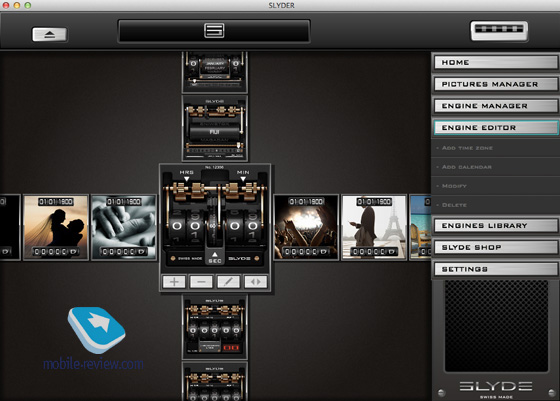The width and height of the screenshot is (560, 401).
Task: Select the Eiffel Tower man picture
Action: [x=374, y=227]
